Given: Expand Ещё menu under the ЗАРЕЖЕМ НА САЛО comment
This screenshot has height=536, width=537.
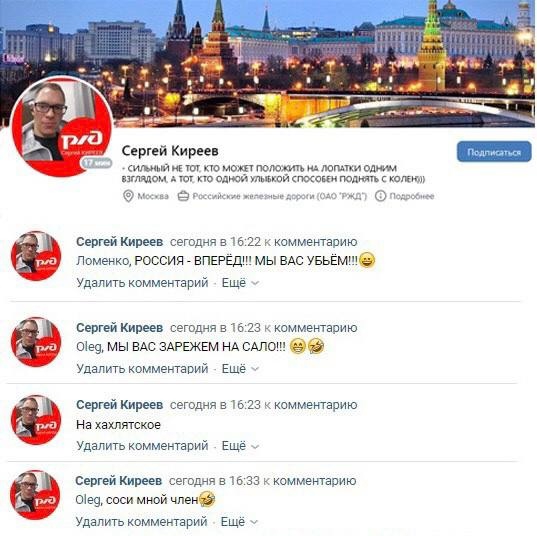Looking at the screenshot, I should coord(240,369).
